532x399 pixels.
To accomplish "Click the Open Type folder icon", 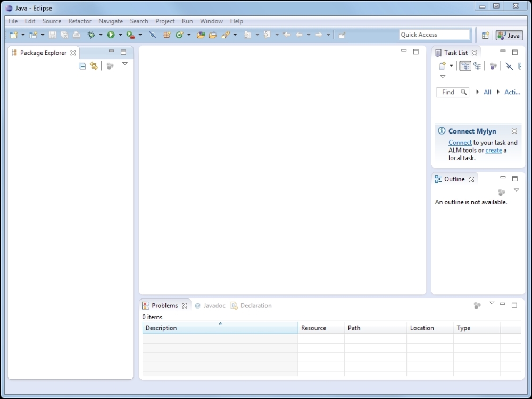I will (201, 35).
